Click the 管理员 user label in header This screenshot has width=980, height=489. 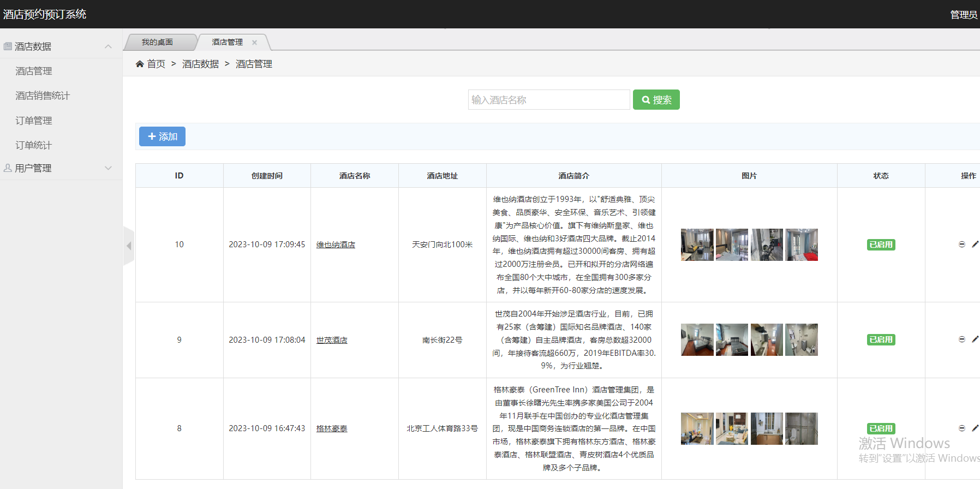[x=964, y=15]
